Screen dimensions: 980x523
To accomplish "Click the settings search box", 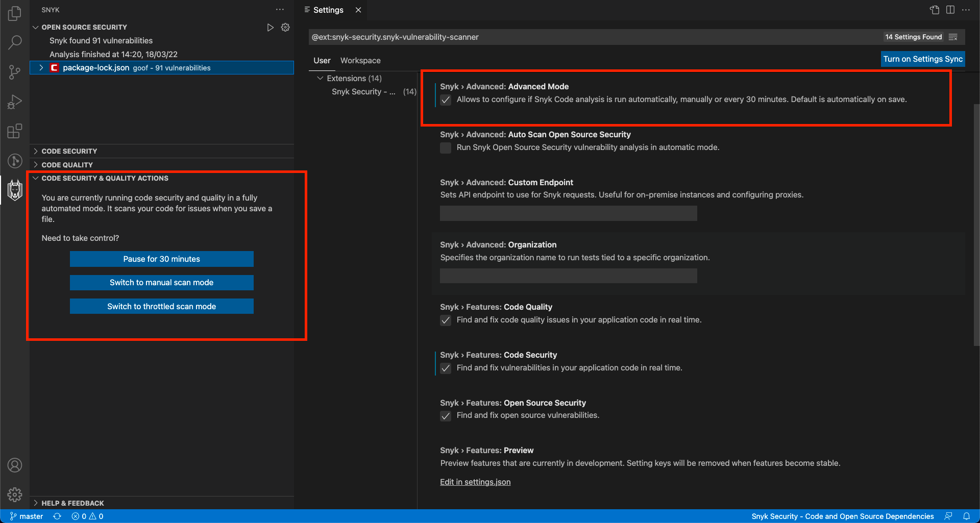I will [595, 37].
